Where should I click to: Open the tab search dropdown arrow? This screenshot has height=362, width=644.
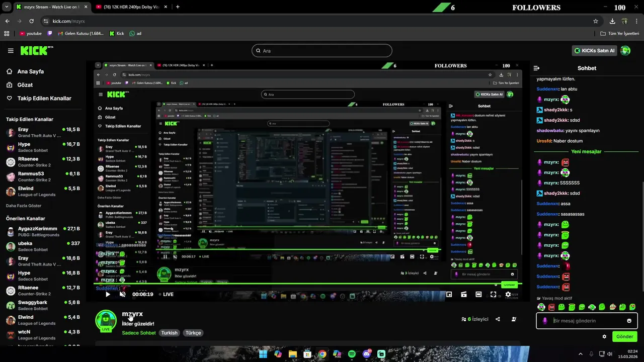tap(6, 7)
